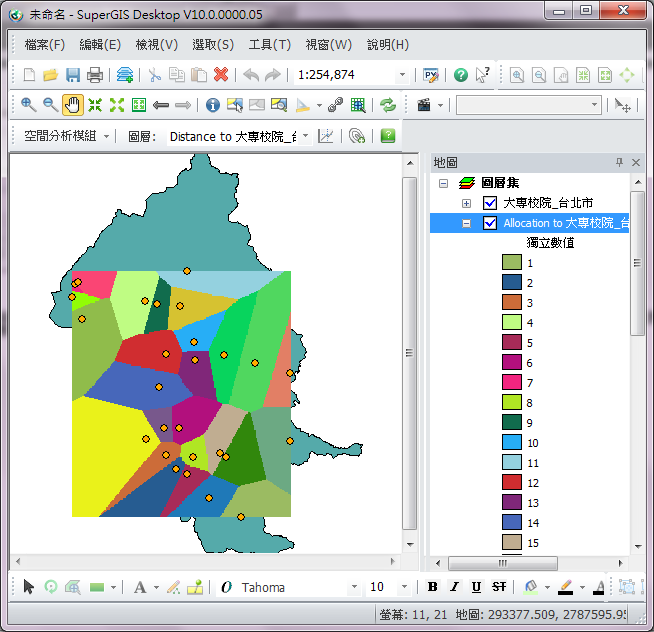Open the Tahoma font dropdown
Image resolution: width=654 pixels, height=632 pixels.
coord(353,587)
